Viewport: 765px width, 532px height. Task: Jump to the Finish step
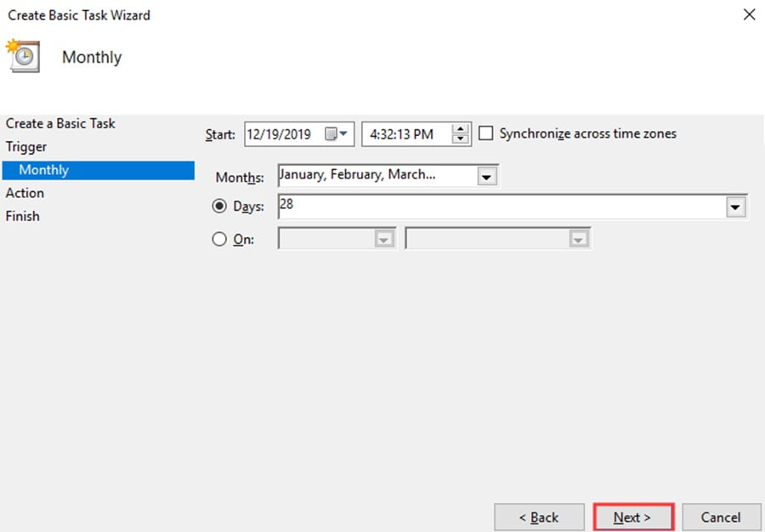coord(22,216)
